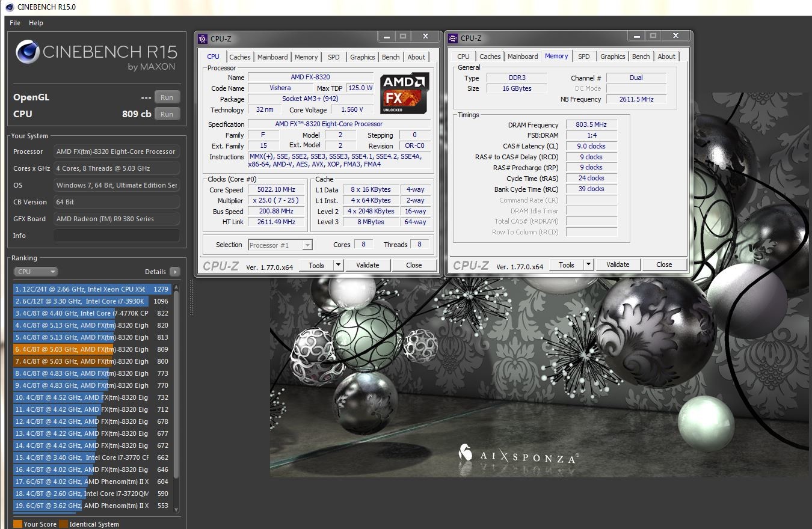Select ranking row Intel Core i7-4770K 822
This screenshot has width=812, height=529.
[92, 313]
